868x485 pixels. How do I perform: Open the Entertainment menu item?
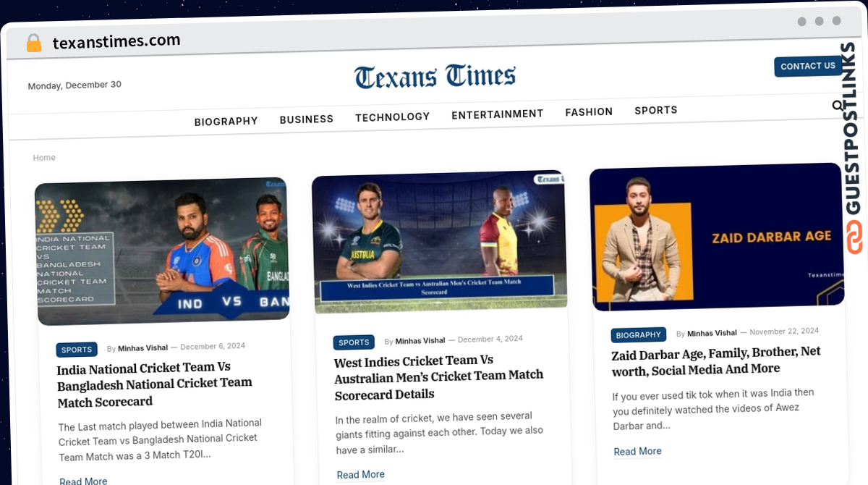click(498, 114)
